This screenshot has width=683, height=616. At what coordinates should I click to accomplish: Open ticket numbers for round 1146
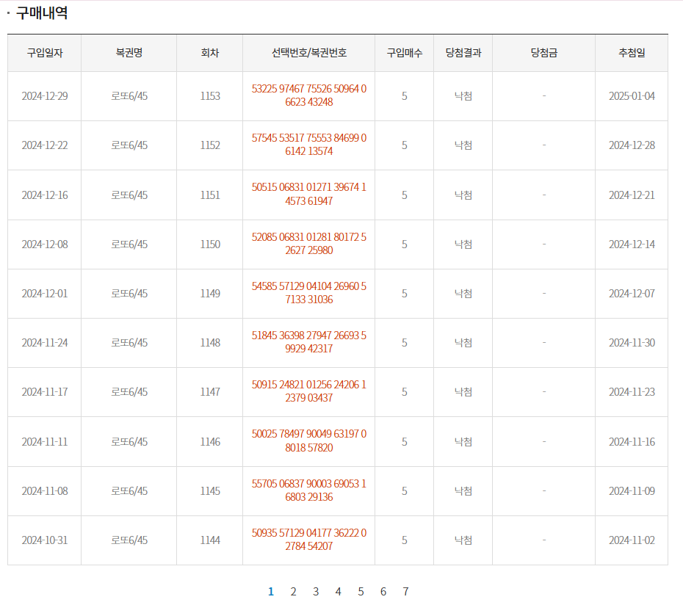tap(308, 441)
